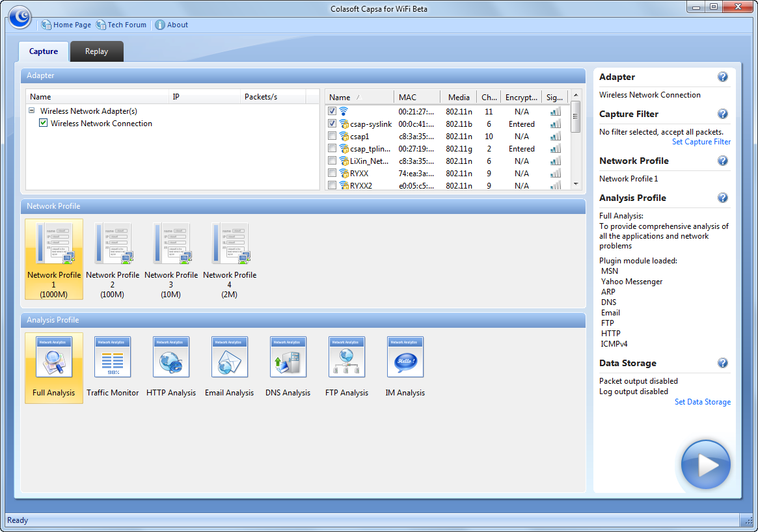Image resolution: width=758 pixels, height=532 pixels.
Task: Check the csap_tplin... access point checkbox
Action: [x=332, y=148]
